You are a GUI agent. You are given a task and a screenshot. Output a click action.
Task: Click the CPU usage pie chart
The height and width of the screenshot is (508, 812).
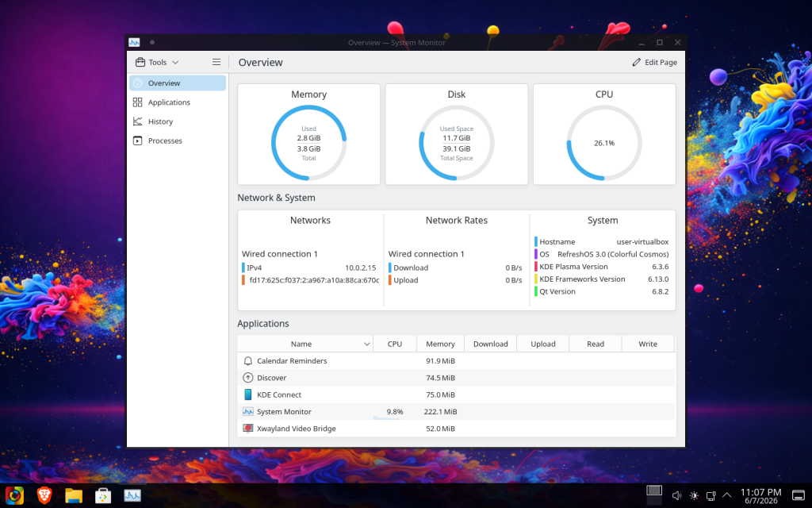click(604, 143)
